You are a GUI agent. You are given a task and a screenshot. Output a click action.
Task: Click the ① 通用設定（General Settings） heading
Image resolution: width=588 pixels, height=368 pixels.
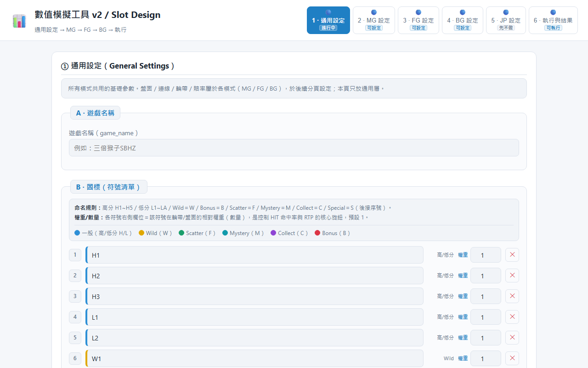tap(119, 66)
